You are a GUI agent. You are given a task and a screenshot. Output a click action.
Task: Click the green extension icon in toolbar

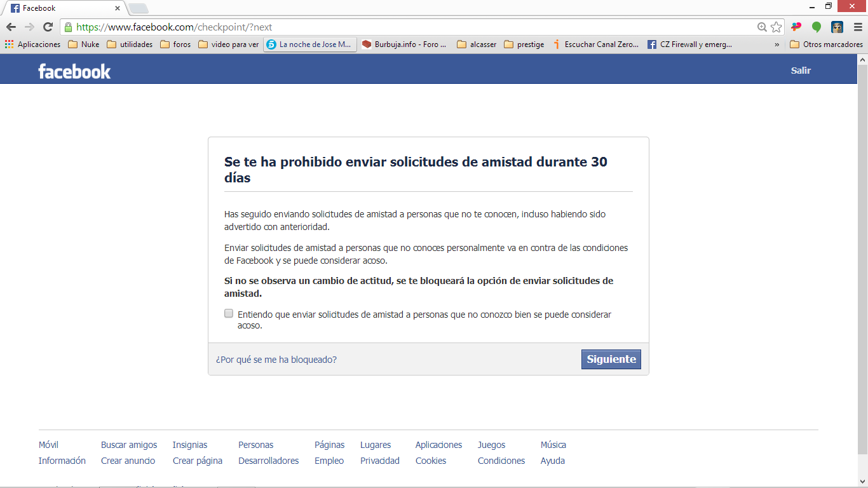pos(817,27)
